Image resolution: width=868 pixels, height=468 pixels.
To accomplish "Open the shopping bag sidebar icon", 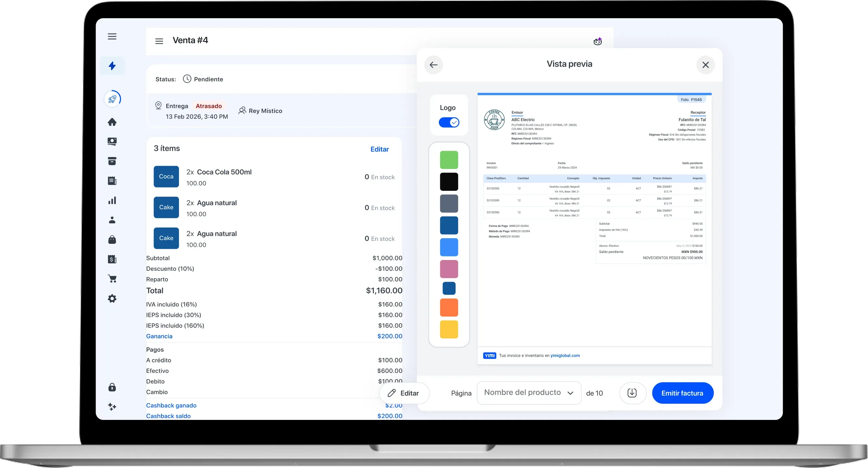I will (x=112, y=240).
